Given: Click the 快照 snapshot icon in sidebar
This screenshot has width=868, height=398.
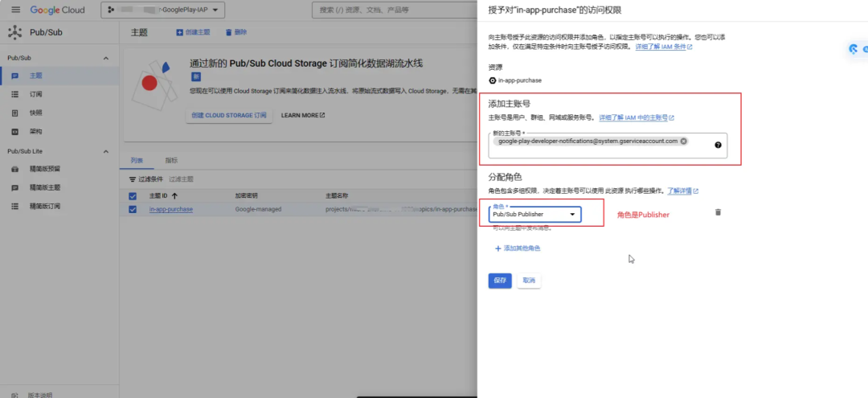Looking at the screenshot, I should coord(15,113).
